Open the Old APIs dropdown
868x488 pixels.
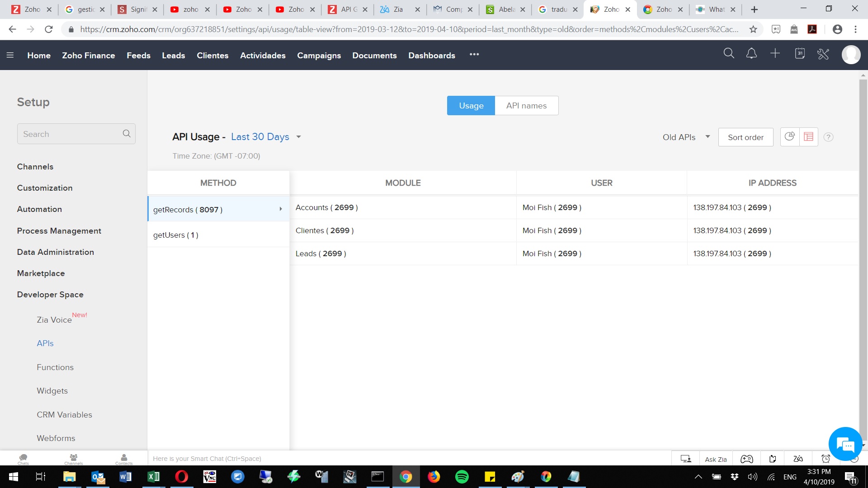pos(686,137)
